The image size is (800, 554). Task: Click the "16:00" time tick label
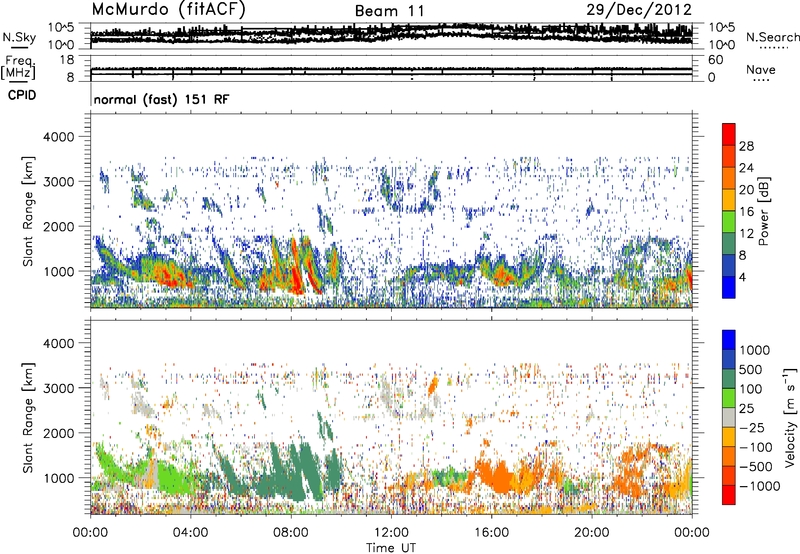[x=491, y=533]
